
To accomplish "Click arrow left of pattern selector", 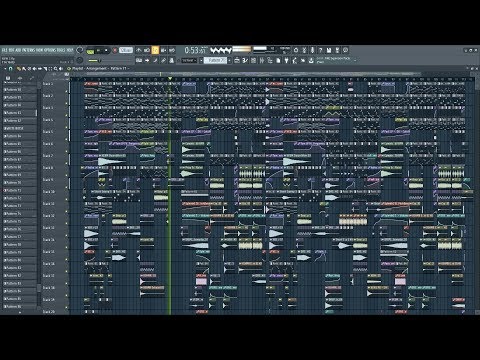I will coord(201,60).
